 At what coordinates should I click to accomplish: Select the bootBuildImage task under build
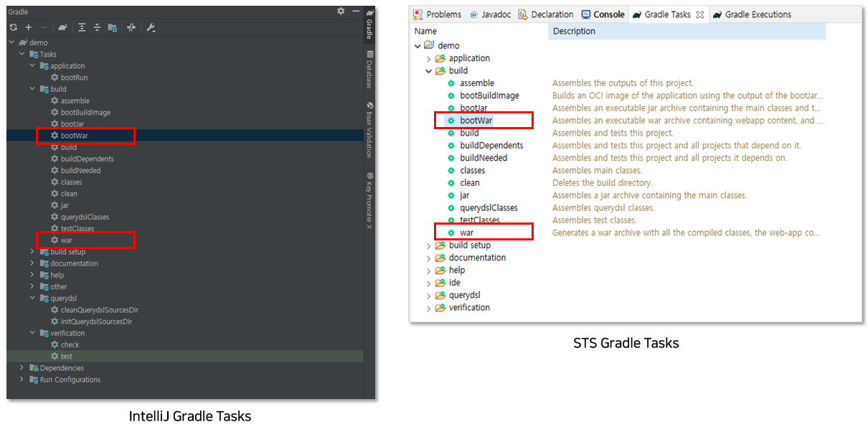click(x=79, y=112)
